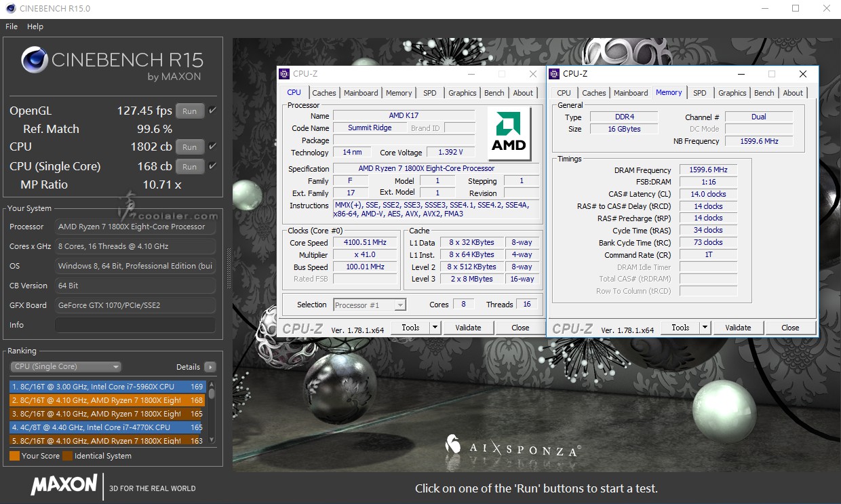Click GFX Board field GeForce GTX 1070
The width and height of the screenshot is (841, 504).
pyautogui.click(x=135, y=305)
